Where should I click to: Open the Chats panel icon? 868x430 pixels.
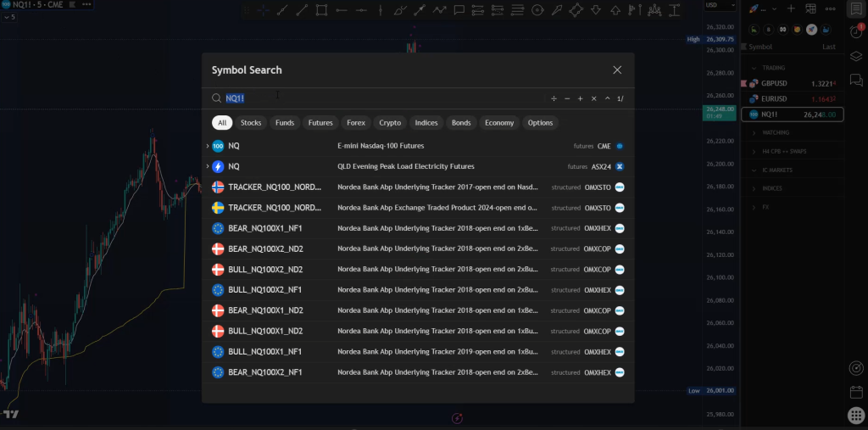coord(855,80)
